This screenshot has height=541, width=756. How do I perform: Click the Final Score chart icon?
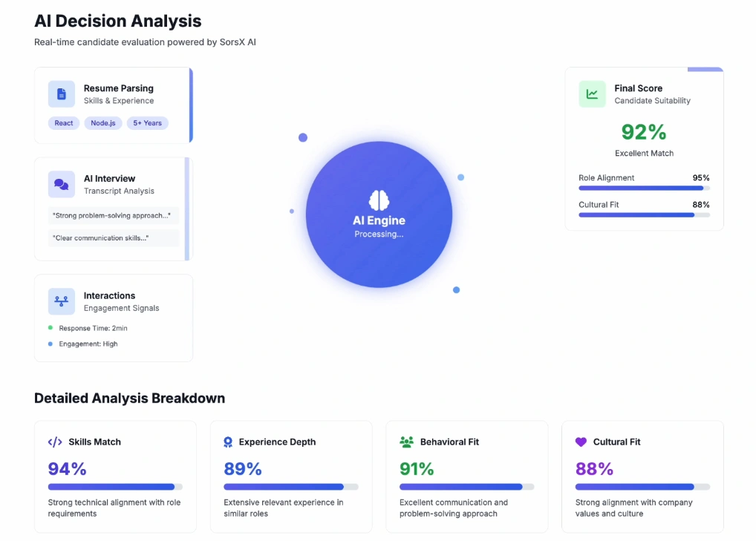592,94
